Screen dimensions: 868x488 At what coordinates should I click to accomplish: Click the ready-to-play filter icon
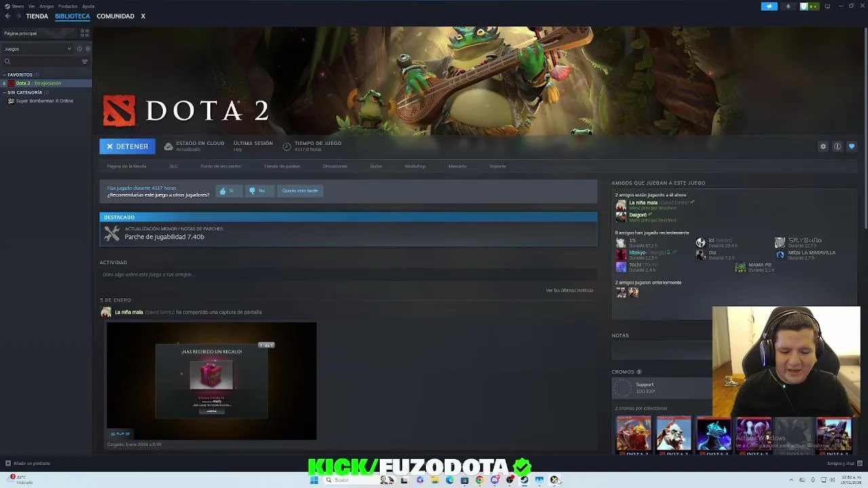coord(87,49)
